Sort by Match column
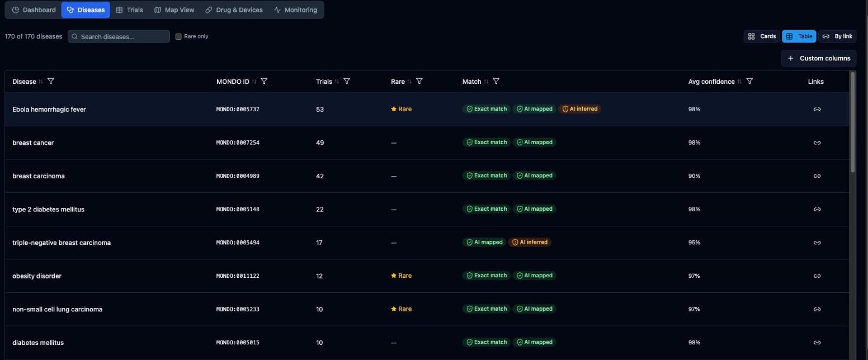This screenshot has height=360, width=868. click(x=486, y=82)
